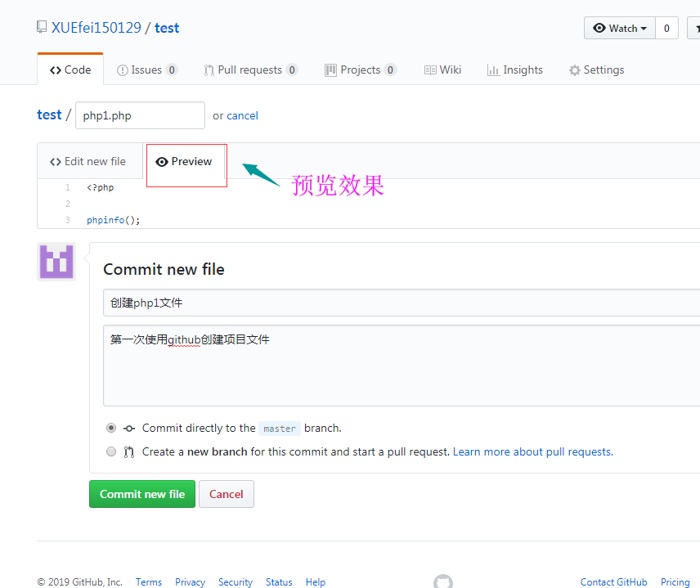The height and width of the screenshot is (588, 700).
Task: Click the Code brackets icon in Code tab
Action: point(56,70)
